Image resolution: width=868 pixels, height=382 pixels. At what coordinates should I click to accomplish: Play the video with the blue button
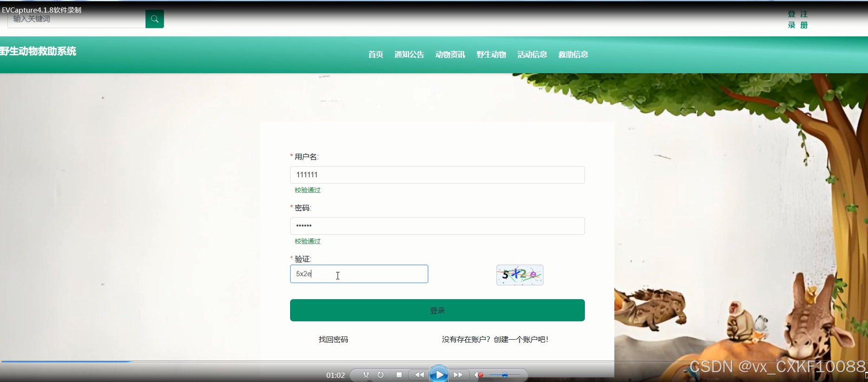[439, 374]
